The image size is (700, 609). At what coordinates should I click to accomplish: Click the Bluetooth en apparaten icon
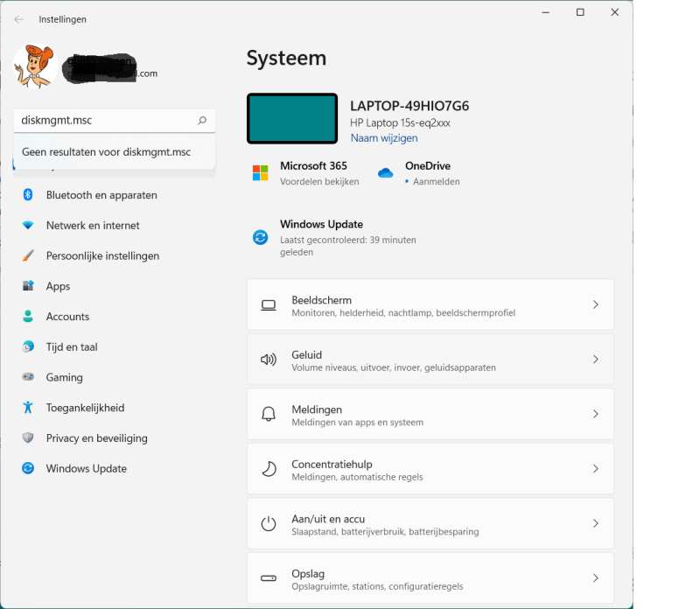[28, 195]
